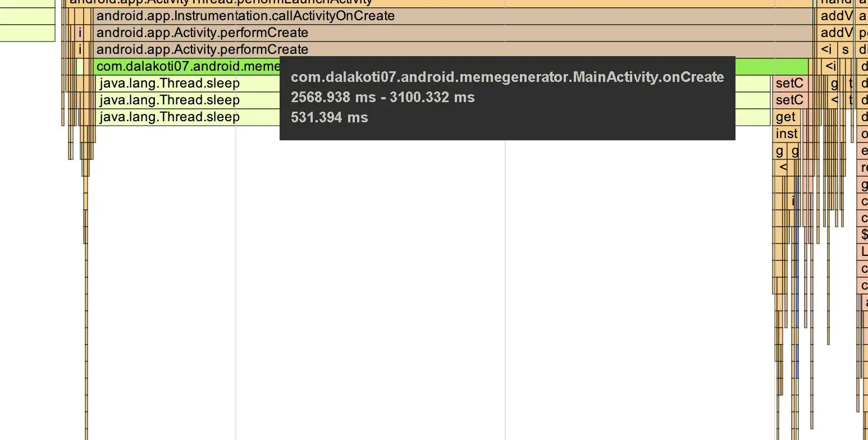This screenshot has width=868, height=440.
Task: Select the upper setC call block
Action: pos(789,84)
